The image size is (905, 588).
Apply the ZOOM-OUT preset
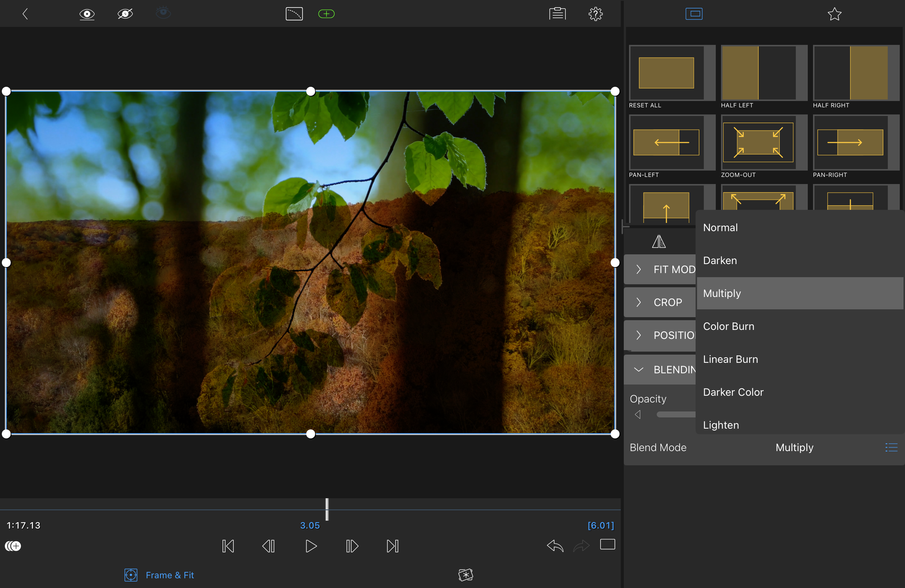[758, 143]
